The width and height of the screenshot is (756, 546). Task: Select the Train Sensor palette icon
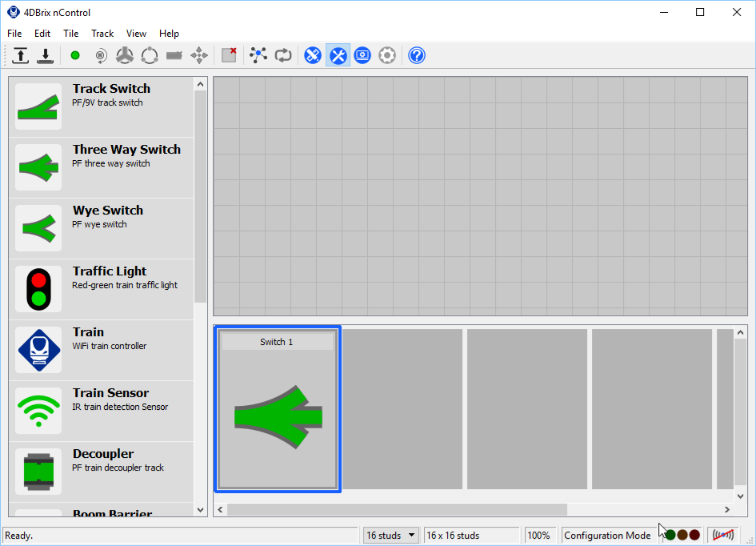tap(38, 411)
